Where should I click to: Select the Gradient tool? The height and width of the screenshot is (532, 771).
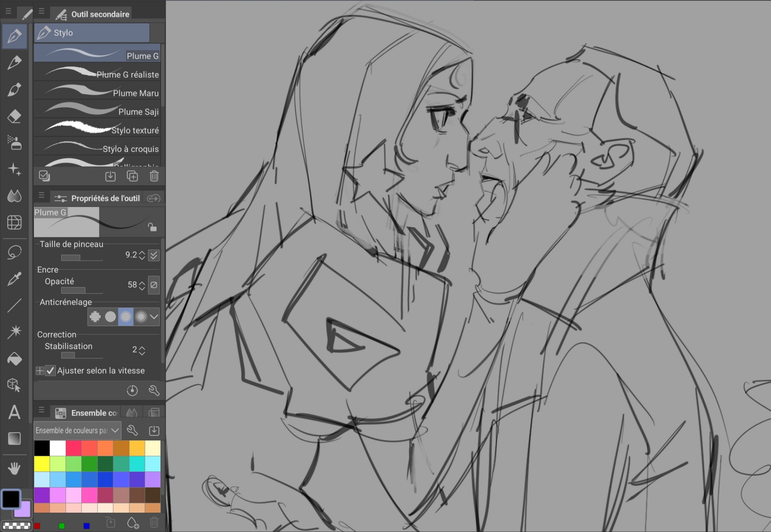click(14, 438)
